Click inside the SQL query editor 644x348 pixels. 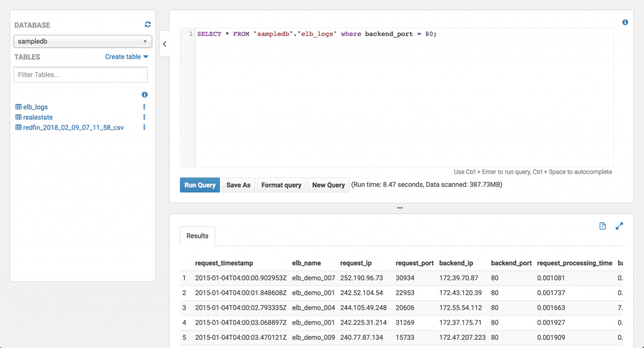(x=404, y=98)
